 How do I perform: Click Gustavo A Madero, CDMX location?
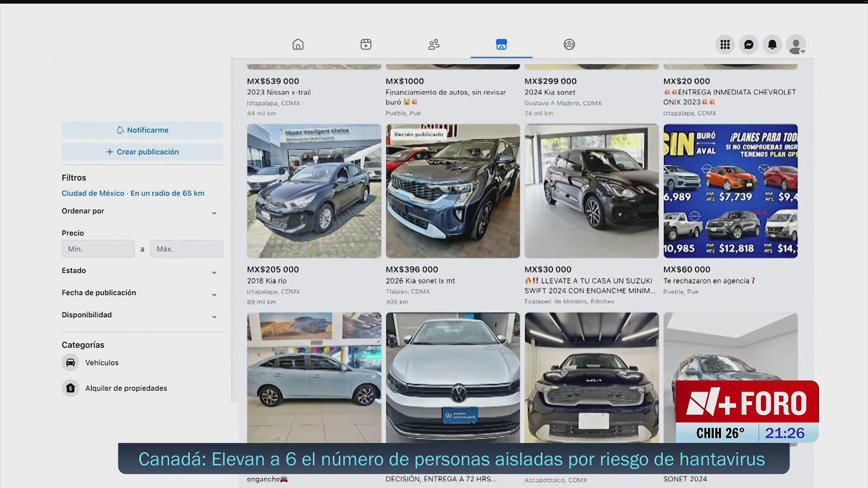click(x=563, y=103)
